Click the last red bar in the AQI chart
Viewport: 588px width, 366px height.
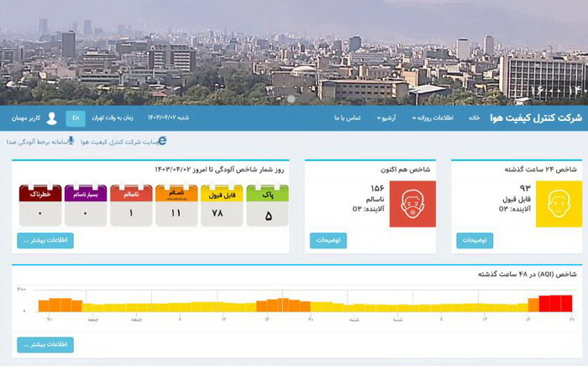[567, 303]
